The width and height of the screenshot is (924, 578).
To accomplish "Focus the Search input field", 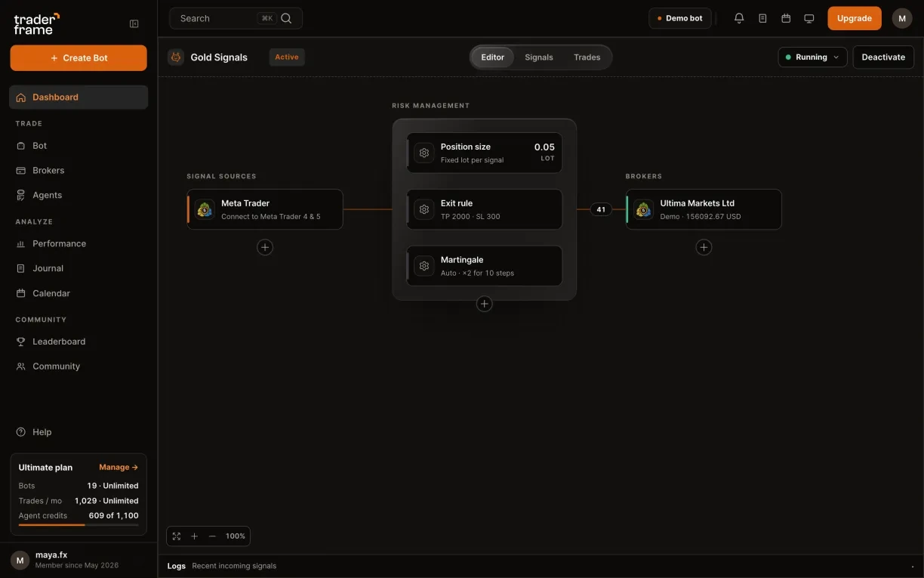I will (x=236, y=18).
